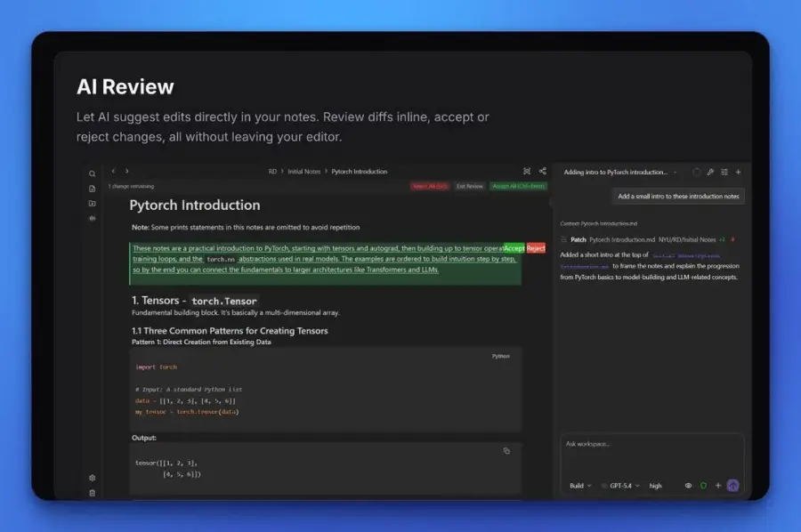
Task: Click the focus mode icon beside share
Action: 527,171
